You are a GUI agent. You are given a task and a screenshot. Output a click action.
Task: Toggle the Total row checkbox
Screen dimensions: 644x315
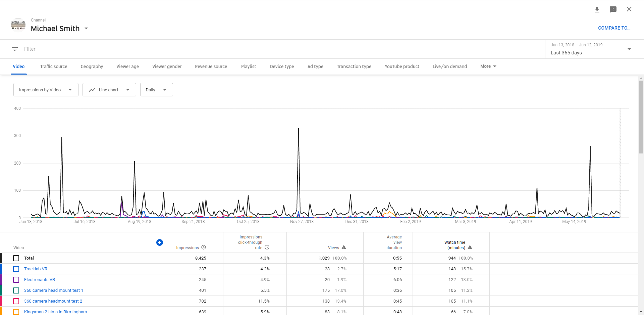point(16,258)
